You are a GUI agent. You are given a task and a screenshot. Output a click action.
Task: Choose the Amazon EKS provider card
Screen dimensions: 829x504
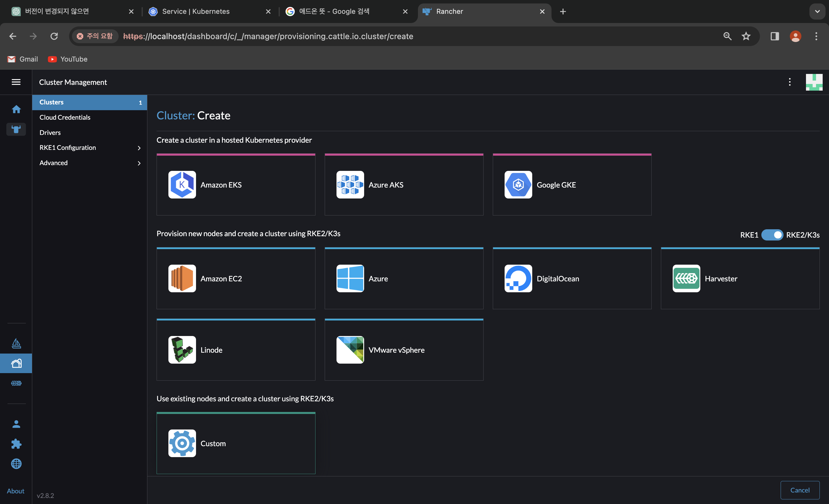tap(236, 185)
